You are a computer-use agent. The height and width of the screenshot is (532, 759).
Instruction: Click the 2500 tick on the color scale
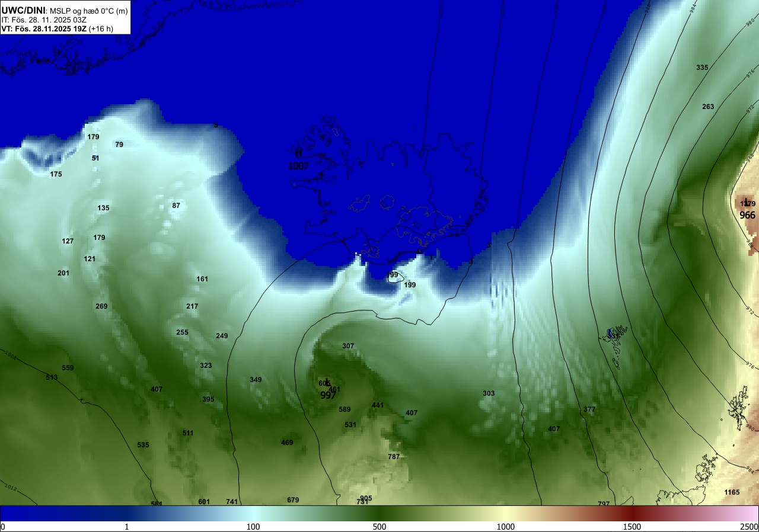coord(750,527)
